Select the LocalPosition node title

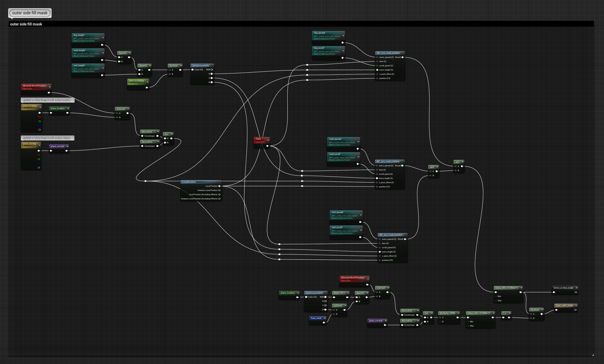[189, 182]
